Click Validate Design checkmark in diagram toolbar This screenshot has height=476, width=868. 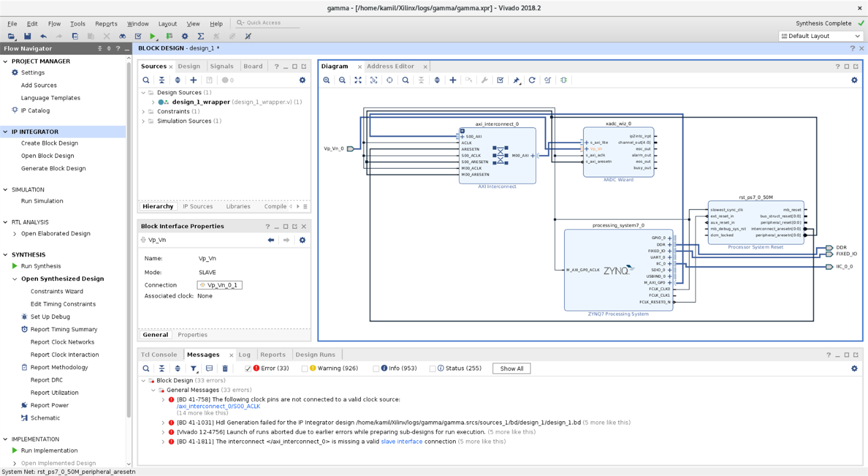point(500,80)
